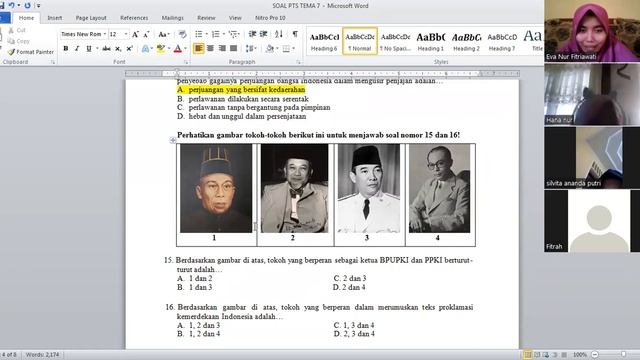The height and width of the screenshot is (360, 640).
Task: Sort the selected text
Action: click(279, 34)
